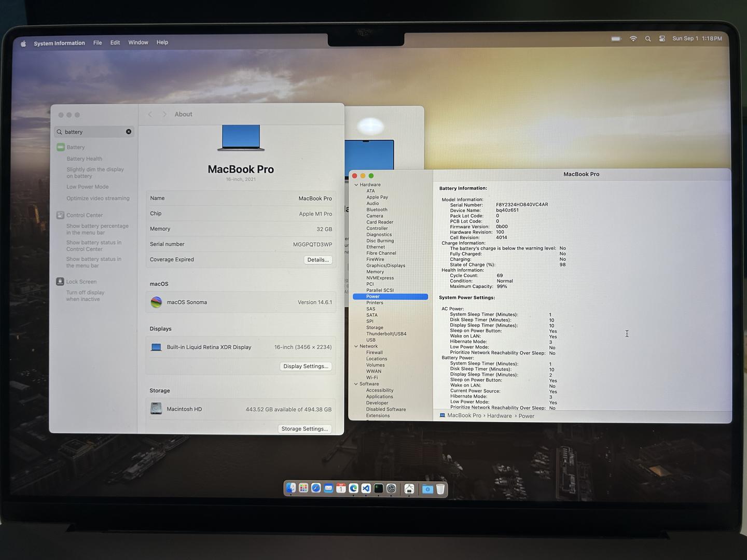Screen dimensions: 747x560
Task: Select Thunderbolt/USB4 in System Information
Action: (386, 334)
